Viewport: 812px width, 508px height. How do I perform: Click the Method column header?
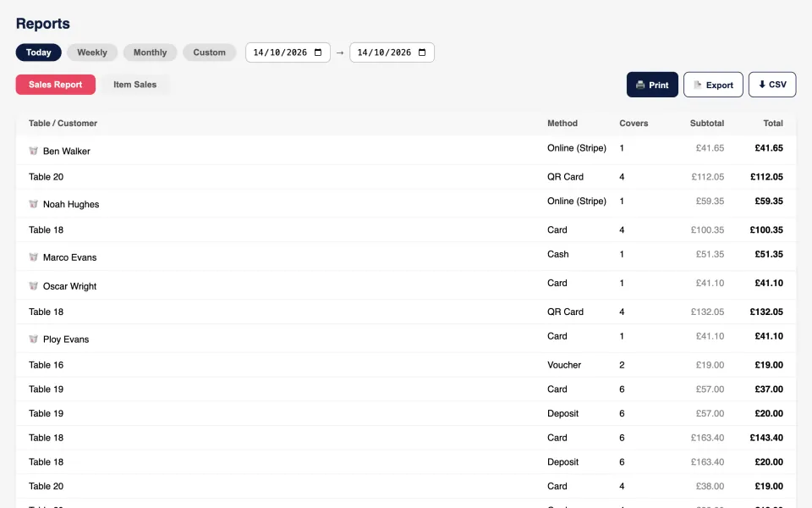coord(562,124)
